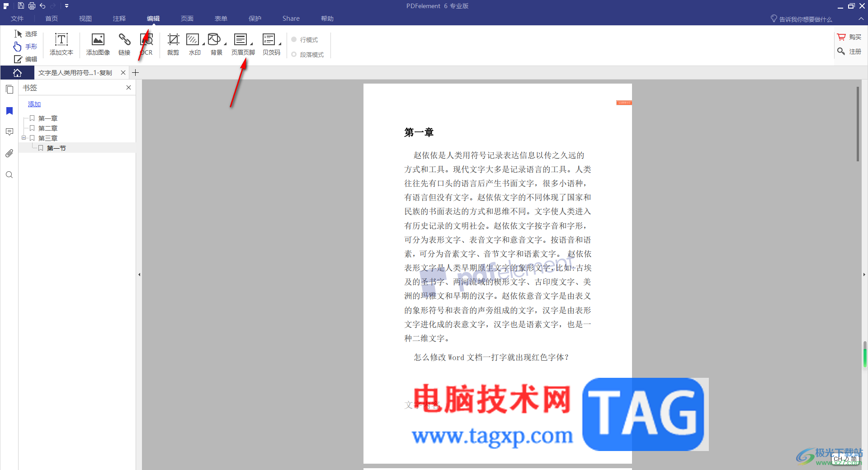Expand the 贝茨码 dropdown arrow

[x=280, y=44]
